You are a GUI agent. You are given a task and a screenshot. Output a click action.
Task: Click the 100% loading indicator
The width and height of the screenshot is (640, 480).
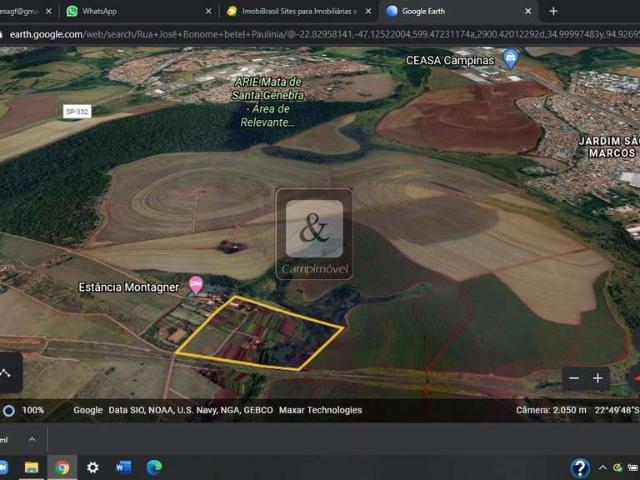click(x=24, y=410)
